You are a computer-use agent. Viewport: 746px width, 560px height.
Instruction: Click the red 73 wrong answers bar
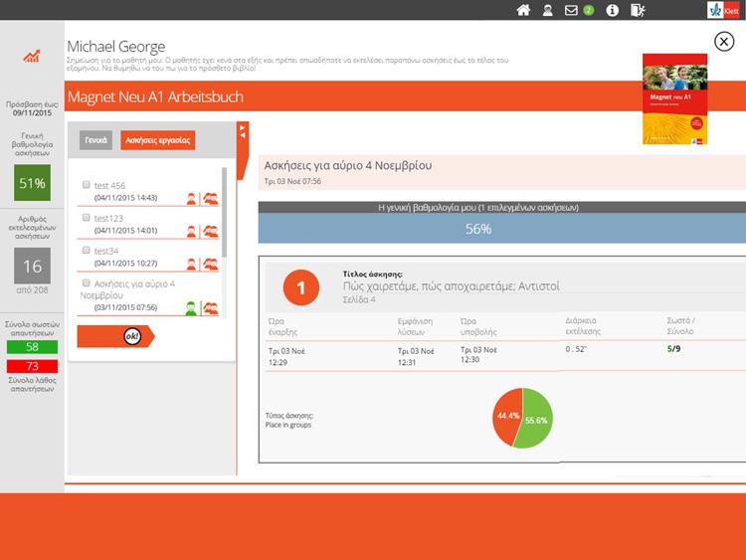(32, 366)
